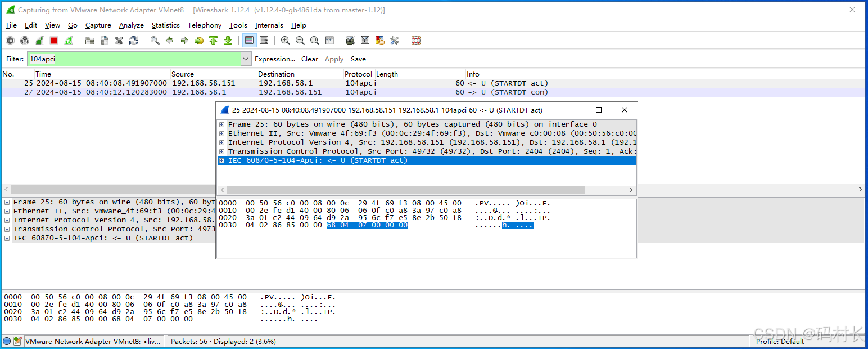Open the Edit menu
Viewport: 868px width, 349px height.
click(31, 25)
